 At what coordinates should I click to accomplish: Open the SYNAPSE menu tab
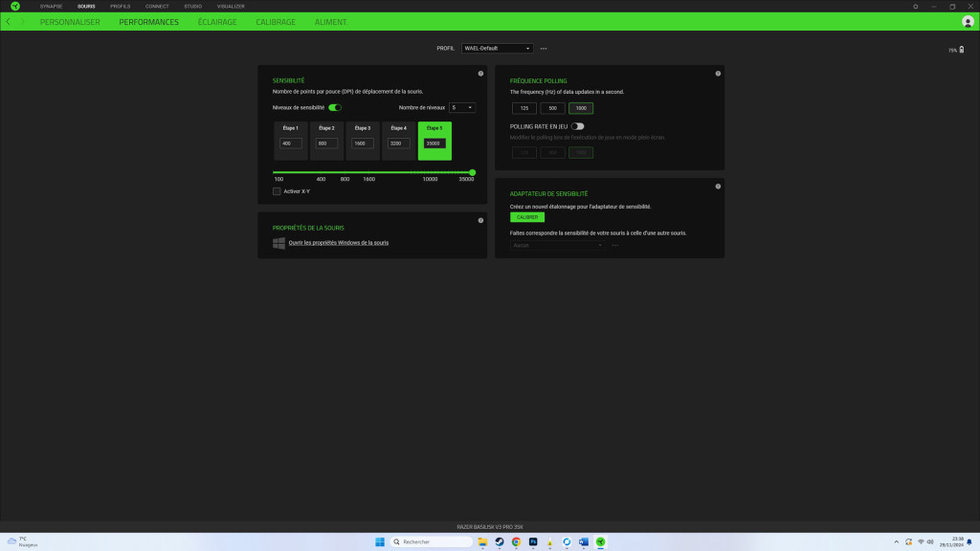pyautogui.click(x=51, y=7)
